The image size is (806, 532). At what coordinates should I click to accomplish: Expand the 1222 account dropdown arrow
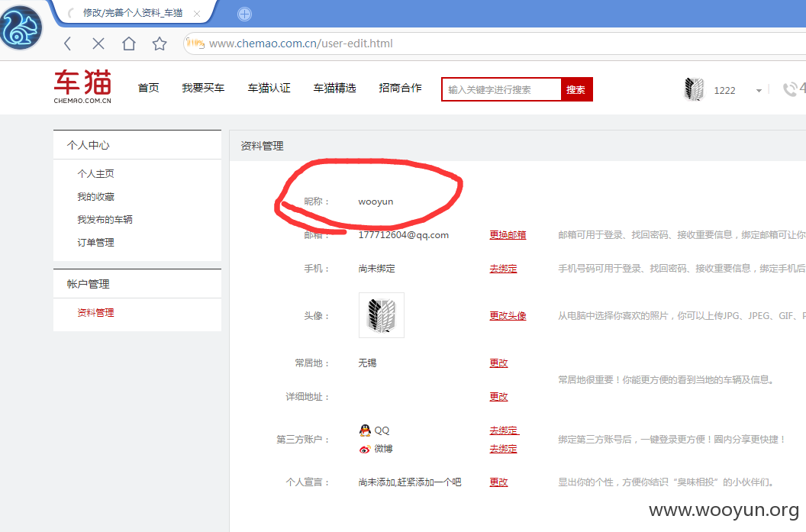(x=759, y=91)
